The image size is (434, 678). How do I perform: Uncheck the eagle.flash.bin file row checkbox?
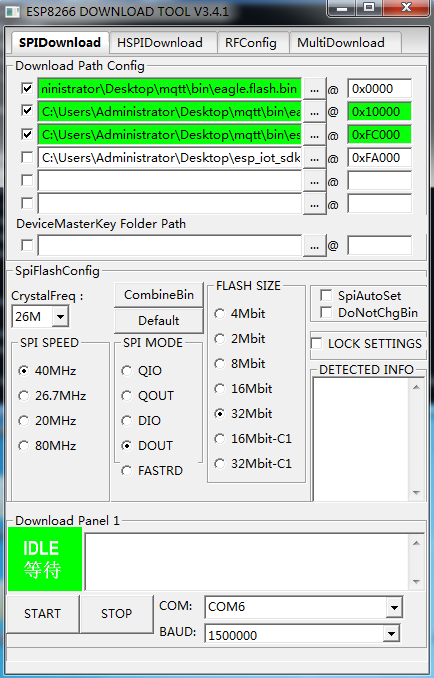(x=27, y=89)
